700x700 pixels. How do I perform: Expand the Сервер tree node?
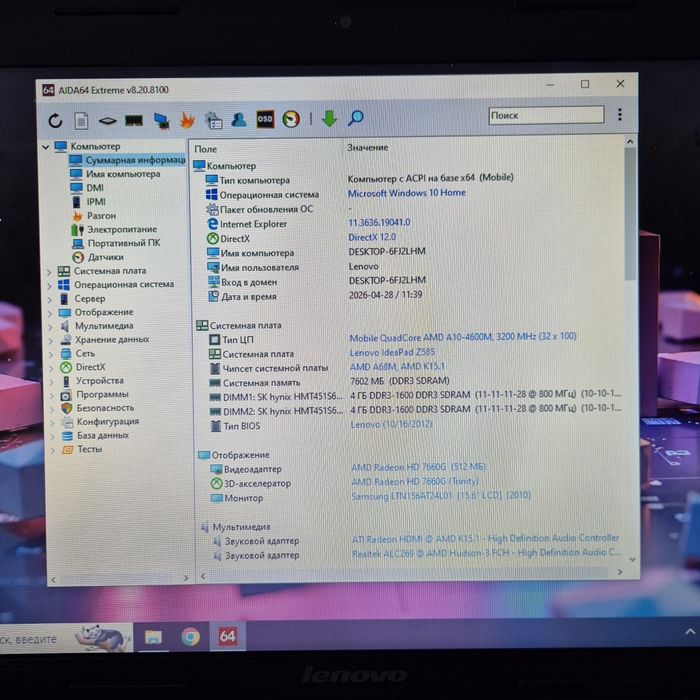coord(50,299)
